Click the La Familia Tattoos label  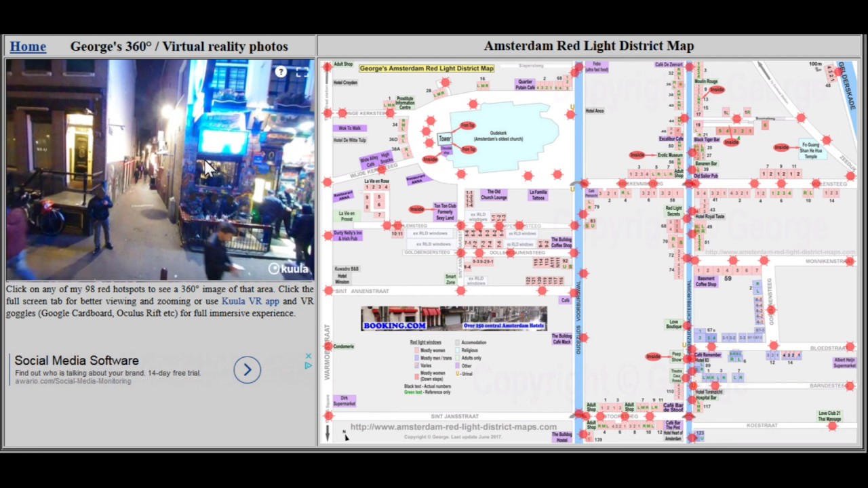(538, 195)
